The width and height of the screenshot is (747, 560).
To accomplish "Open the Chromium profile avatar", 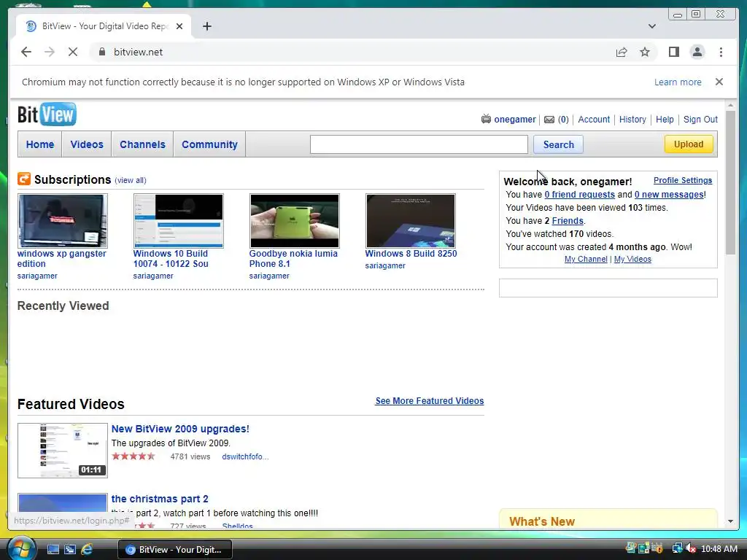I will click(x=697, y=52).
